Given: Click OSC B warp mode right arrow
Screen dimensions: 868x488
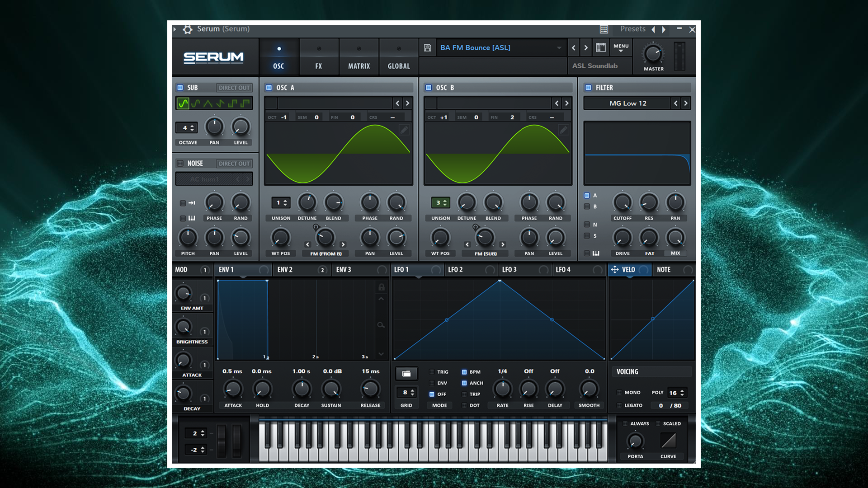Looking at the screenshot, I should click(503, 244).
